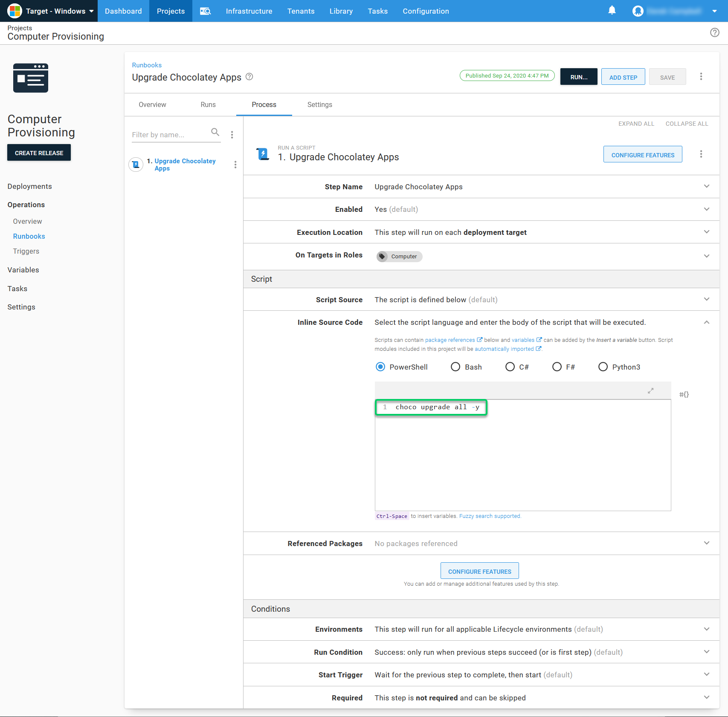728x717 pixels.
Task: Open the package references link
Action: coord(450,340)
